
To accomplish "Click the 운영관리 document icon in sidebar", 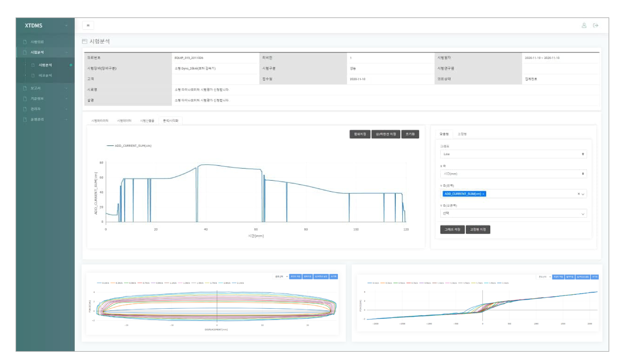I will tap(25, 120).
